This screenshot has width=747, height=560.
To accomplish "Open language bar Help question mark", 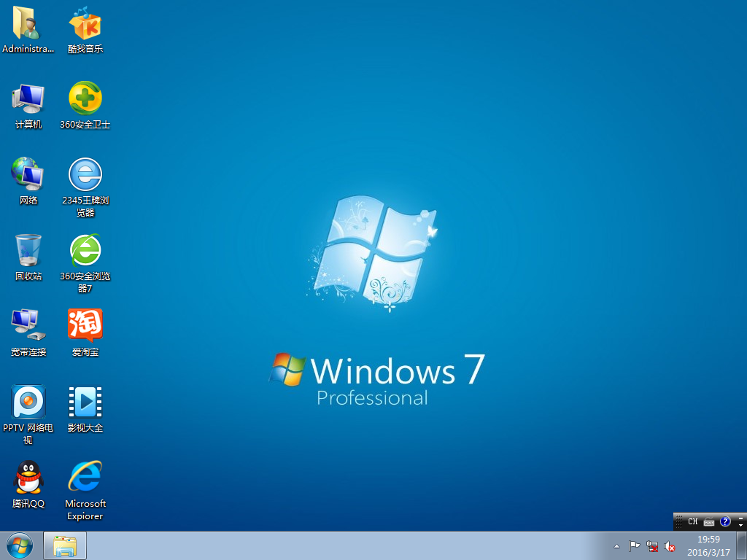I will (x=725, y=521).
